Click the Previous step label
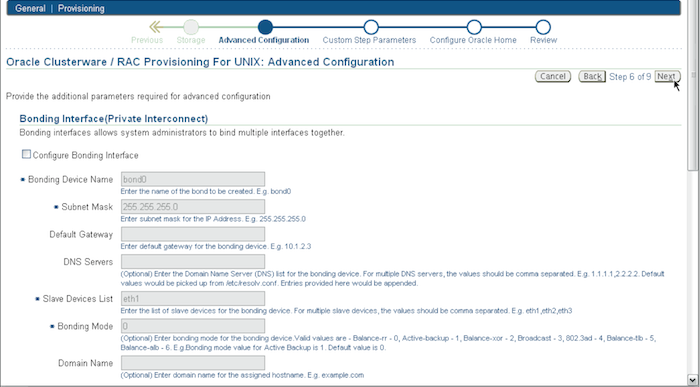Image resolution: width=700 pixels, height=387 pixels. 147,40
